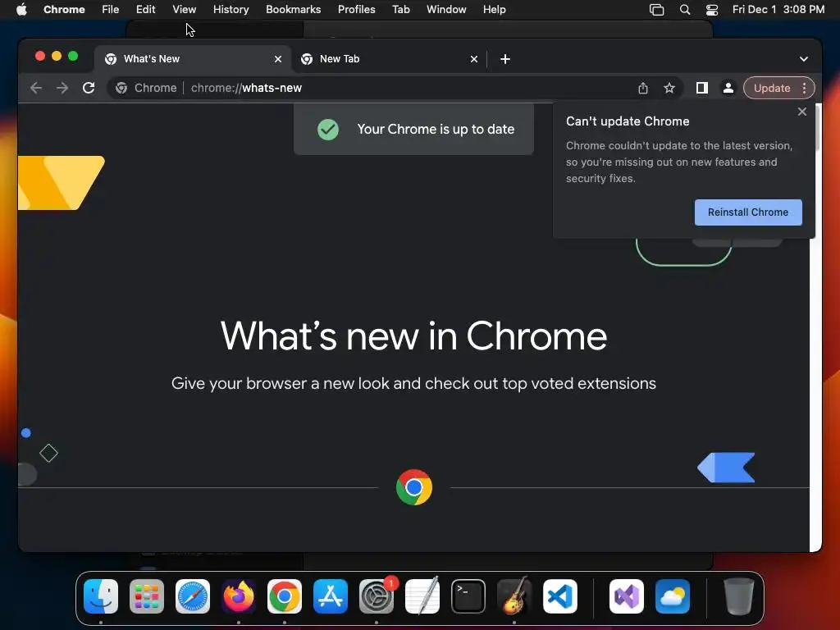This screenshot has width=840, height=630.
Task: Switch to the New Tab tab
Action: coord(390,59)
